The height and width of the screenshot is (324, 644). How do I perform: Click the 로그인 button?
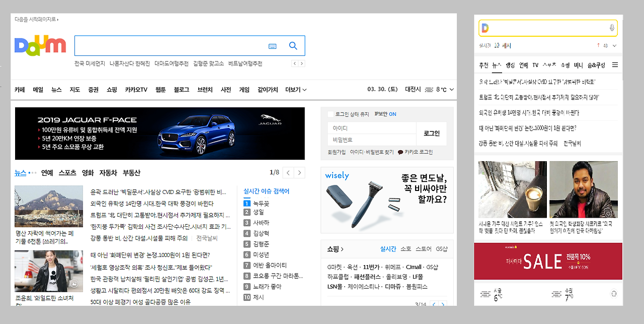(x=432, y=134)
